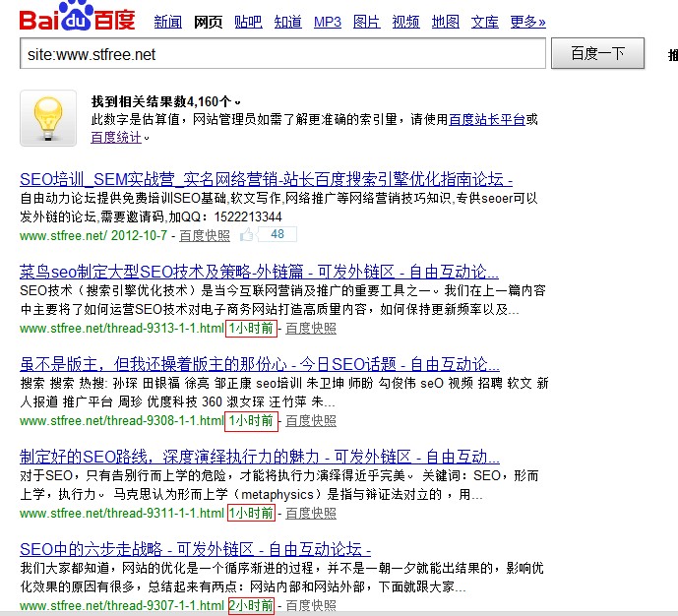Viewport: 678px width, 616px height.
Task: Switch to the 新闻 tab
Action: 167,22
